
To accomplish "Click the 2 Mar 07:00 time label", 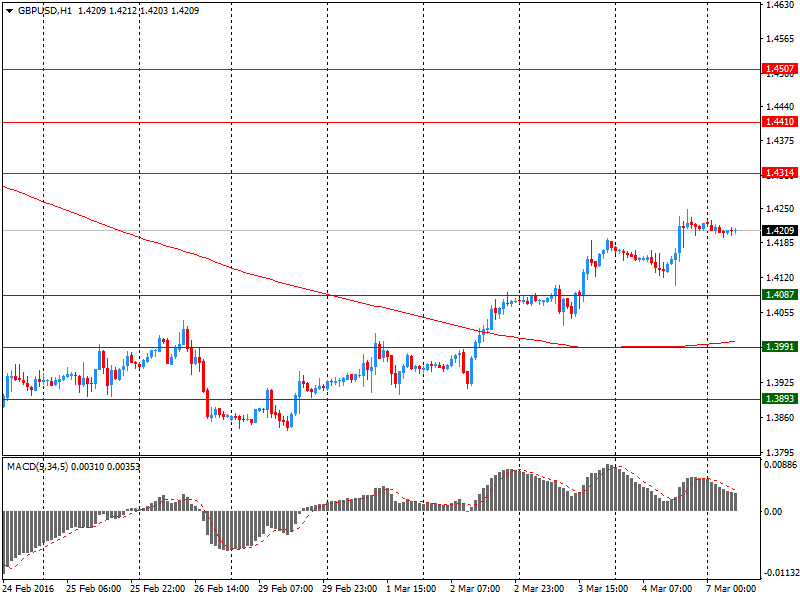I will pos(475,589).
